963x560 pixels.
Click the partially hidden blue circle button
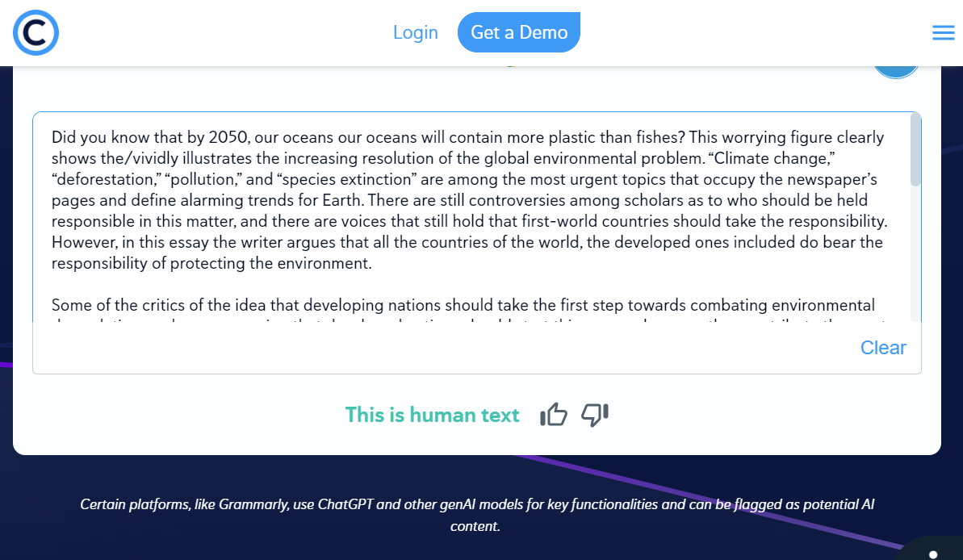pyautogui.click(x=896, y=72)
